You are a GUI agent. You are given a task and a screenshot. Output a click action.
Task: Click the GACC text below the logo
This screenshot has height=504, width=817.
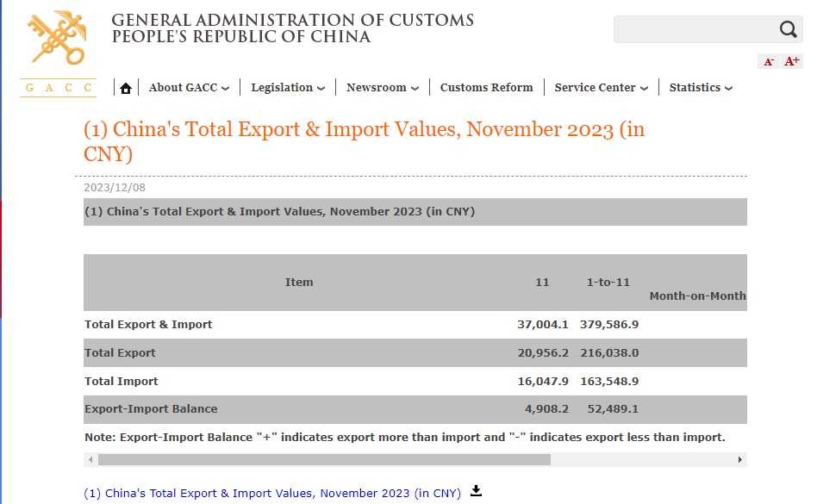pyautogui.click(x=58, y=88)
